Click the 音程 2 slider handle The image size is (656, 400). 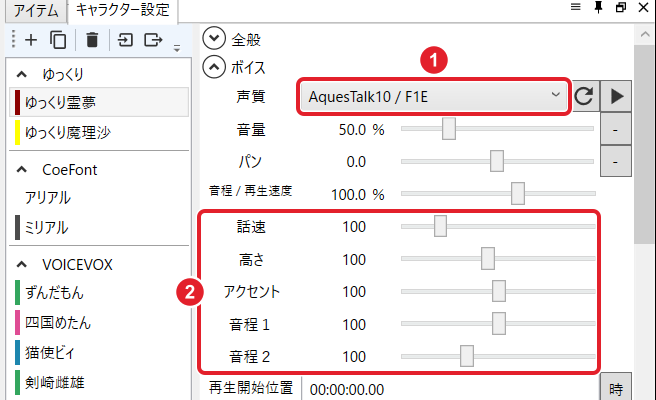pyautogui.click(x=467, y=356)
